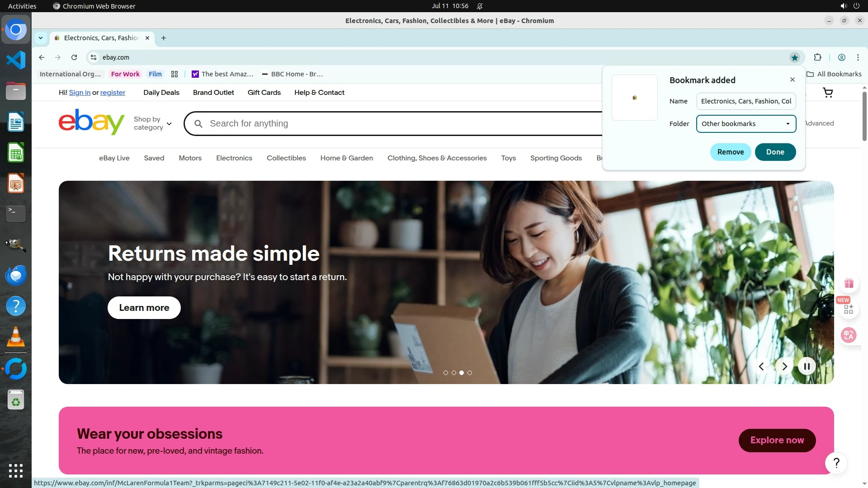Open the apps grid in bookmarks bar
Viewport: 868px width, 488px height.
175,74
